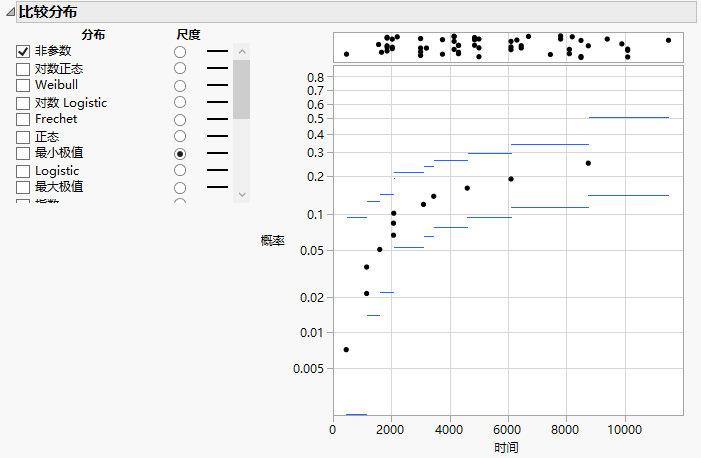Click the 分布 column header
The image size is (701, 458).
click(93, 34)
